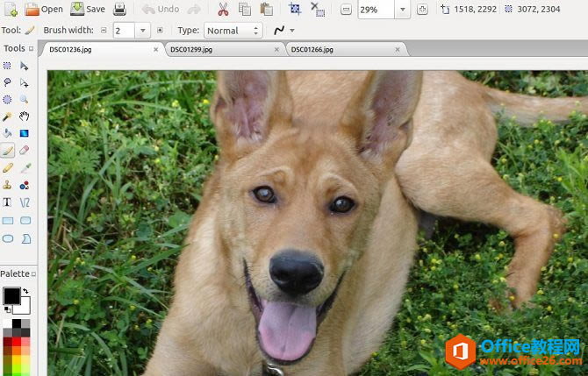Select the Eraser tool
Screen dimensions: 588x376
tap(25, 151)
